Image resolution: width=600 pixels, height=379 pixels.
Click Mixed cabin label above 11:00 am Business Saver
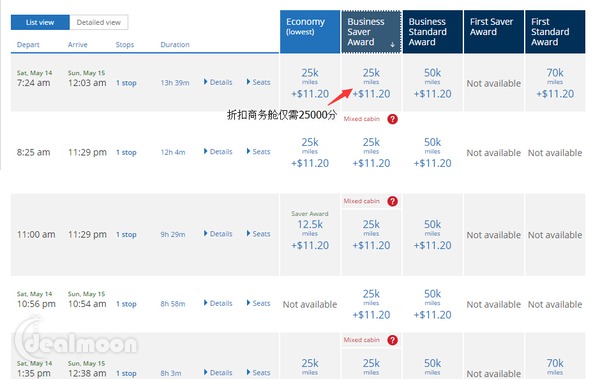362,201
